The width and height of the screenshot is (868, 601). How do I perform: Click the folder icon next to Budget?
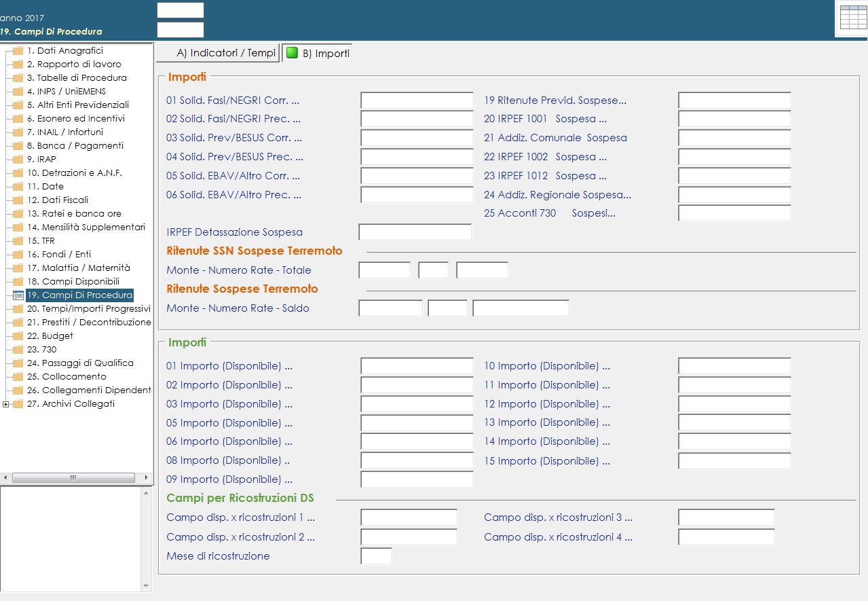18,336
